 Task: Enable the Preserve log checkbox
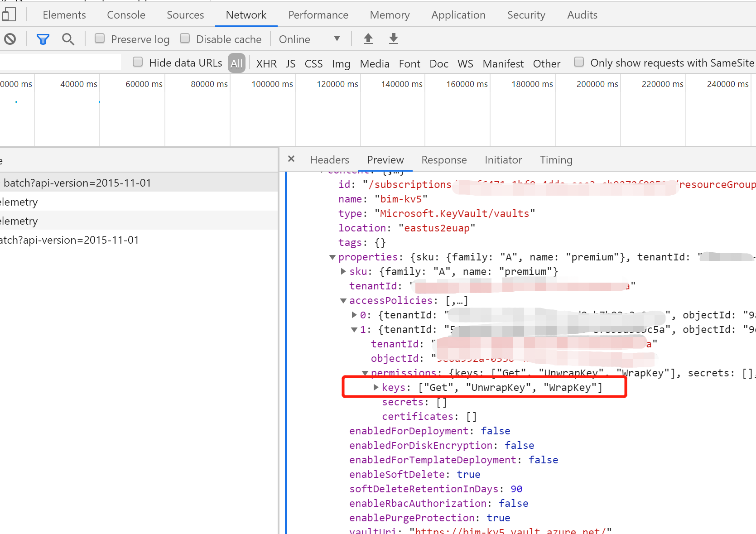(x=100, y=38)
